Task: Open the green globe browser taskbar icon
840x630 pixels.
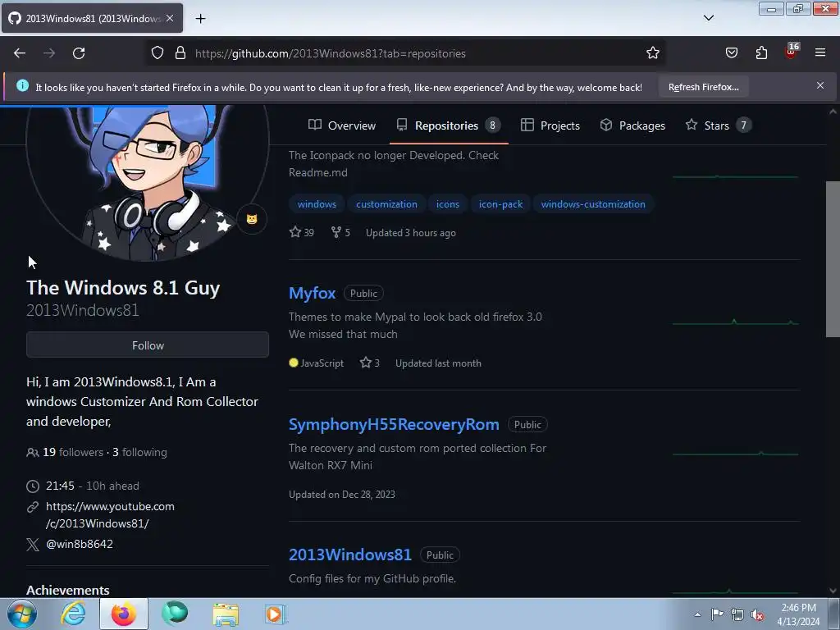Action: click(x=175, y=614)
